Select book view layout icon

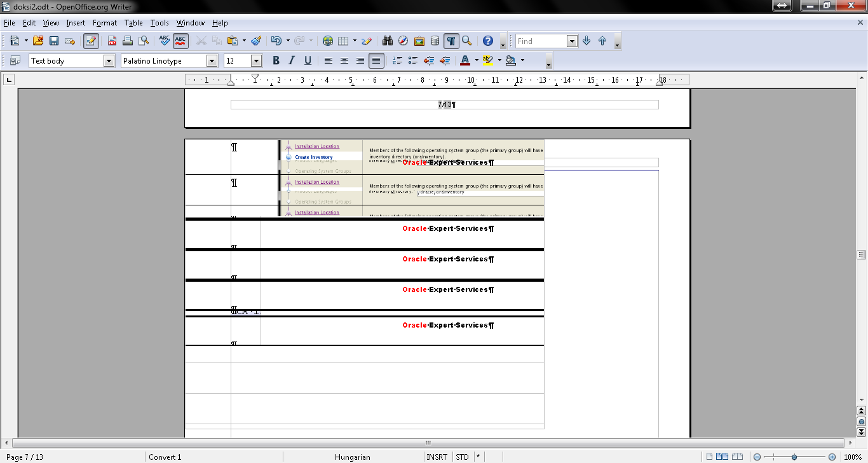click(x=737, y=457)
